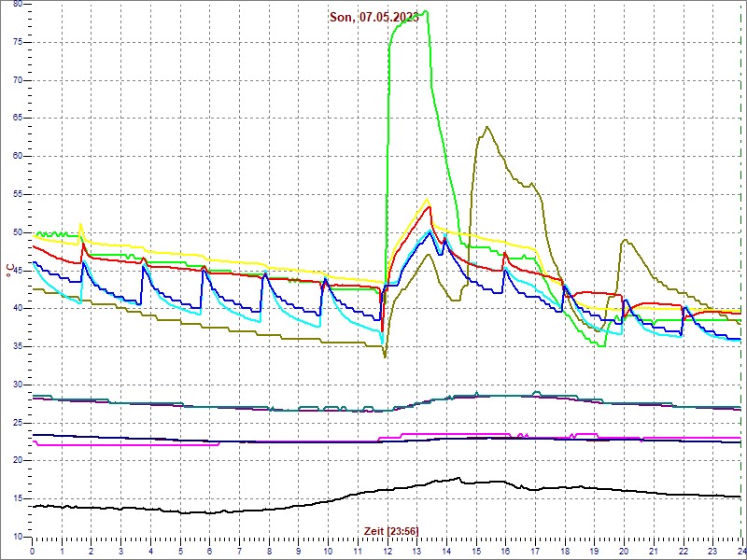Select the yellow curve's spike before hour 2
The height and width of the screenshot is (560, 747).
(x=81, y=224)
